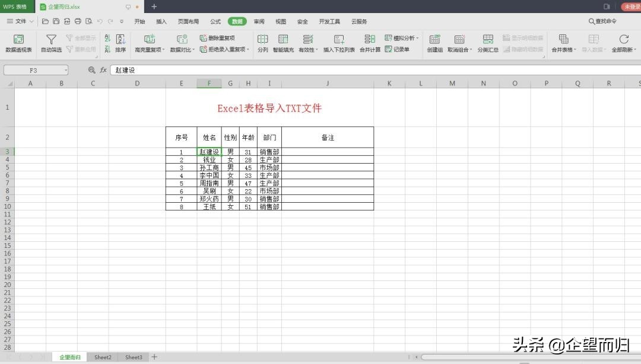This screenshot has height=364, width=641.
Task: Click the 全部刷新 refresh all icon
Action: 624,39
